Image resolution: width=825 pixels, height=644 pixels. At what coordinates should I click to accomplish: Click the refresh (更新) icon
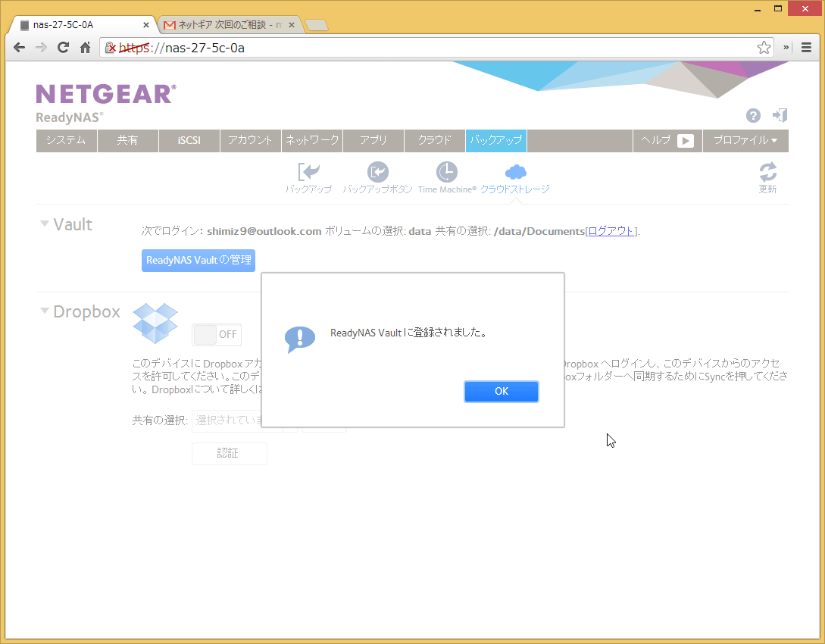point(767,172)
